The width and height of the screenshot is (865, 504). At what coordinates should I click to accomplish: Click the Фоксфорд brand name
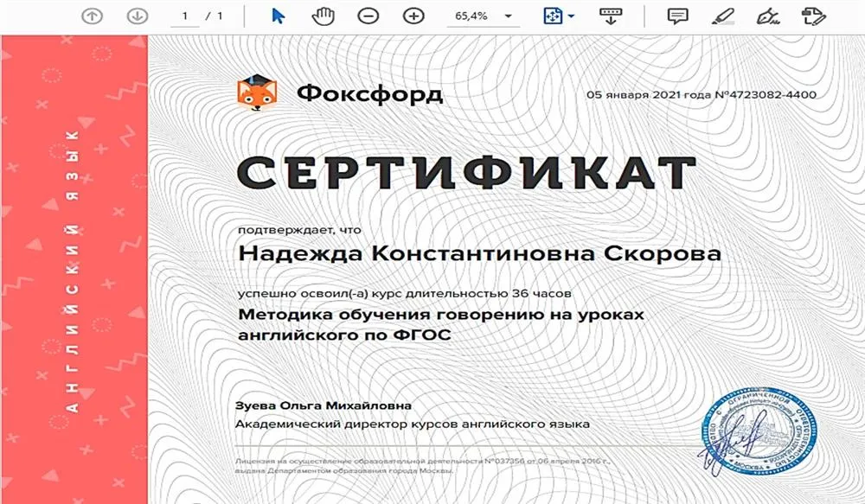(x=369, y=93)
